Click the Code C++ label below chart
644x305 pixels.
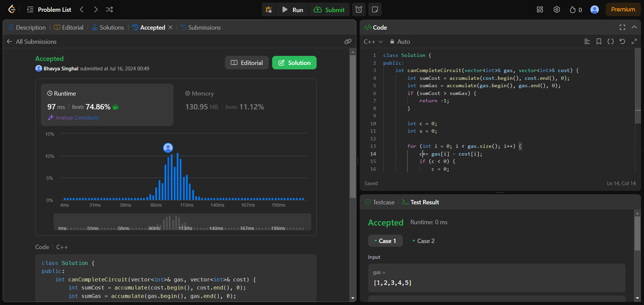(52, 247)
